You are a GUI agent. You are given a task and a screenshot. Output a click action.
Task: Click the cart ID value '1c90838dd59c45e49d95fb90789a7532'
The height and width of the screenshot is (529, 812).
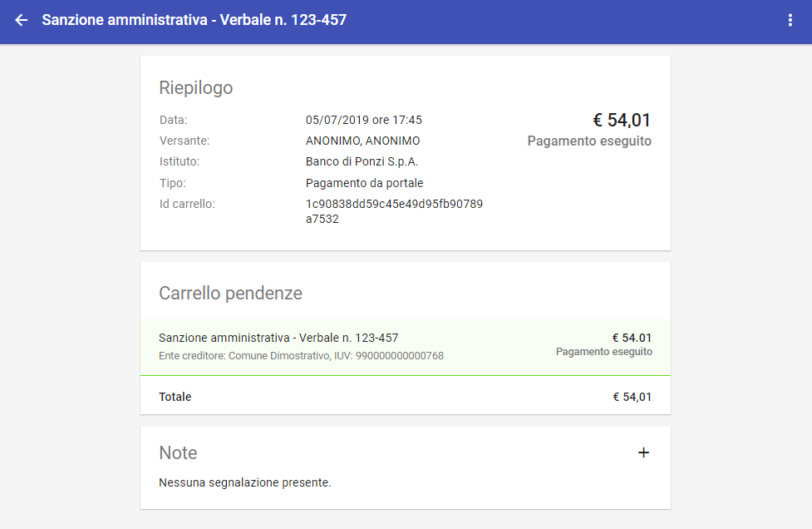coord(394,211)
